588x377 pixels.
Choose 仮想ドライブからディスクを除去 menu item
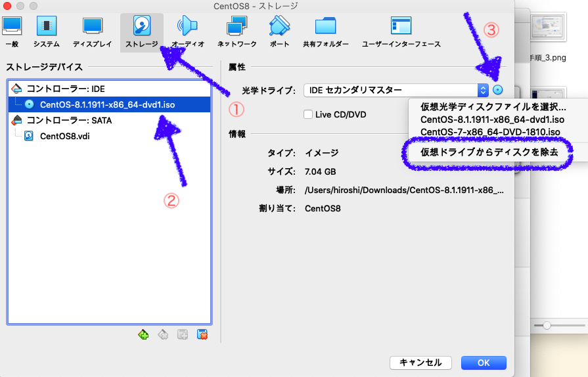click(x=489, y=152)
